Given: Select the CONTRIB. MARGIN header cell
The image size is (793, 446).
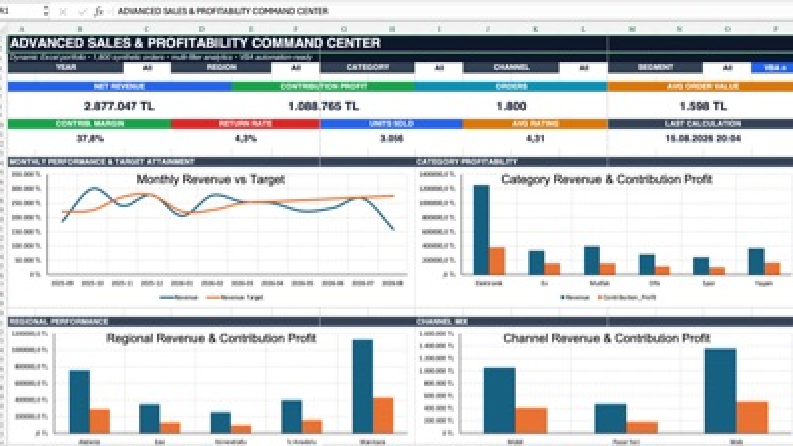Looking at the screenshot, I should (90, 124).
